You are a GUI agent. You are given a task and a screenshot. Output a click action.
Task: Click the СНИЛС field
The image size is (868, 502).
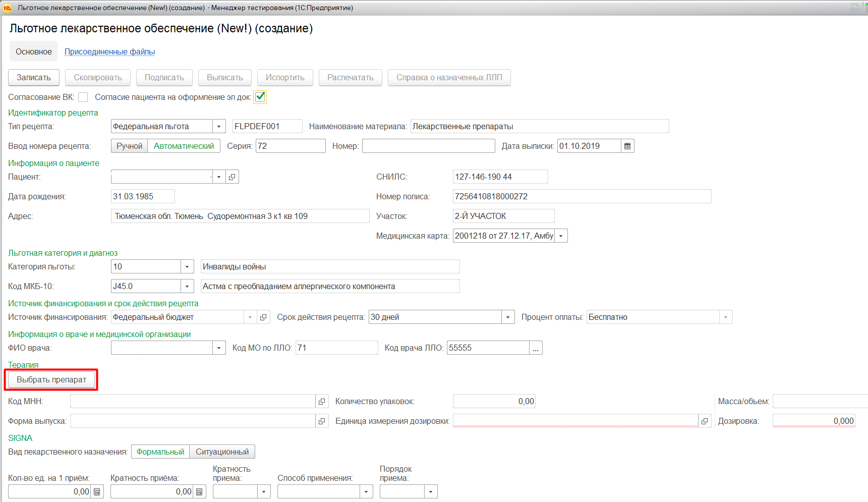tap(500, 177)
